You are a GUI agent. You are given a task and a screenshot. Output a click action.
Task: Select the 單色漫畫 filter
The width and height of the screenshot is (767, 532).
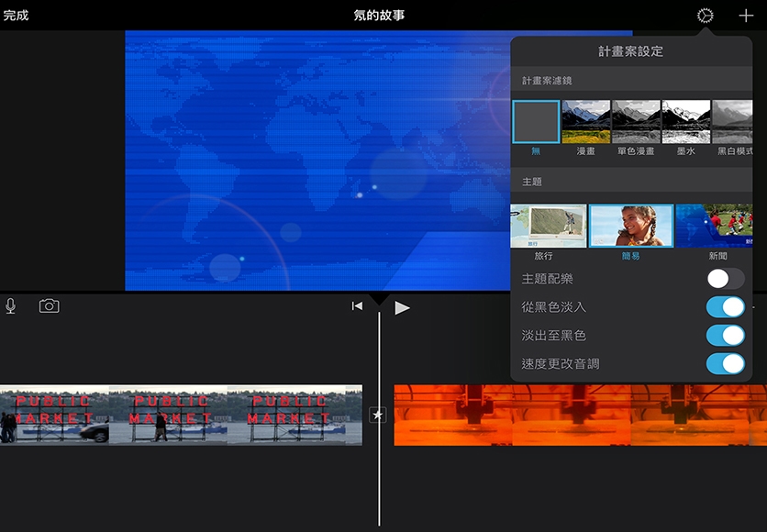tap(636, 122)
